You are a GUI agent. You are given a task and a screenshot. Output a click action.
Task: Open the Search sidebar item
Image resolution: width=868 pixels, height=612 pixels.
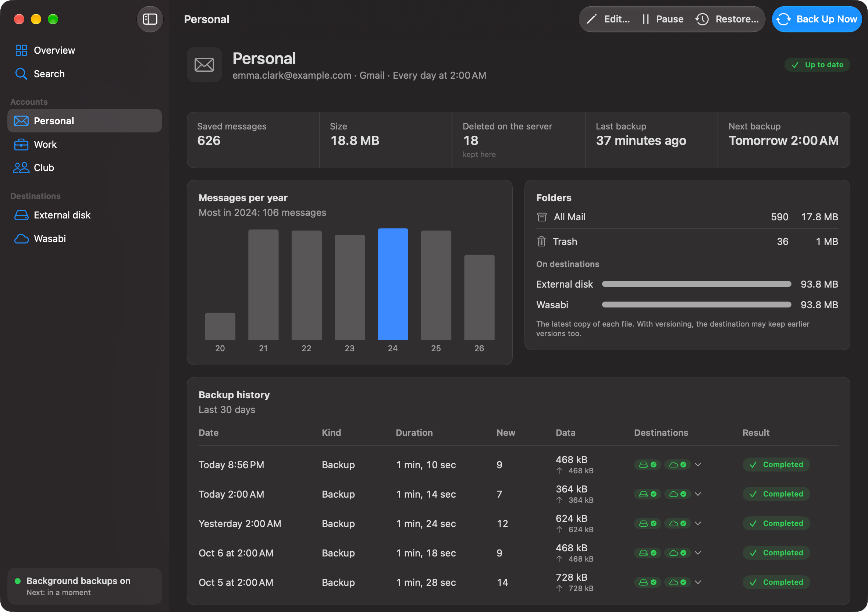(x=84, y=74)
